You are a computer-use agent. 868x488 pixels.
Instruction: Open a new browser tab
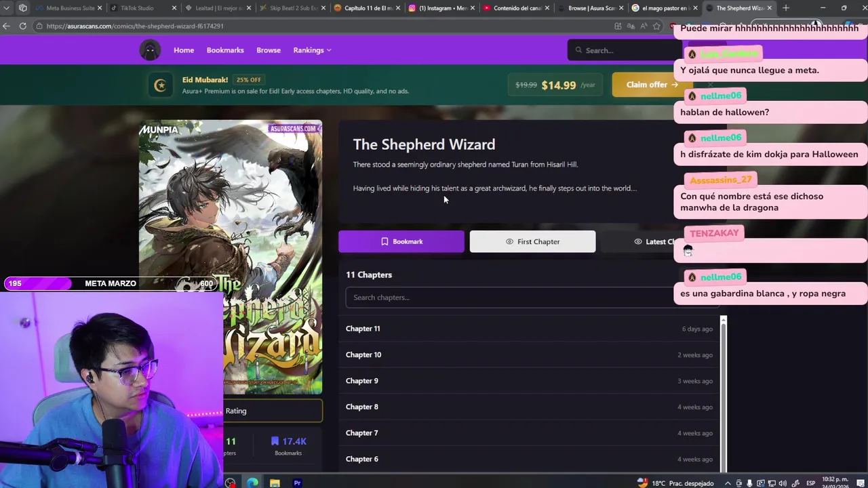786,8
